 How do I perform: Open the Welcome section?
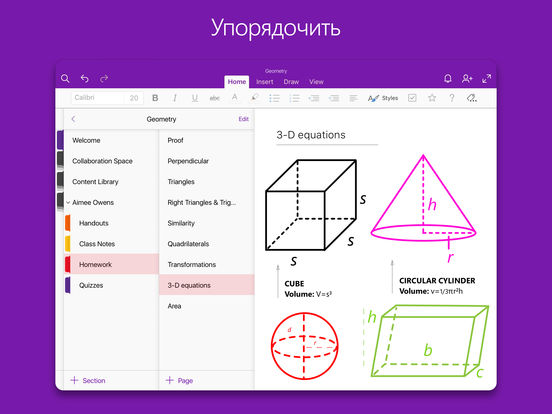coord(111,140)
